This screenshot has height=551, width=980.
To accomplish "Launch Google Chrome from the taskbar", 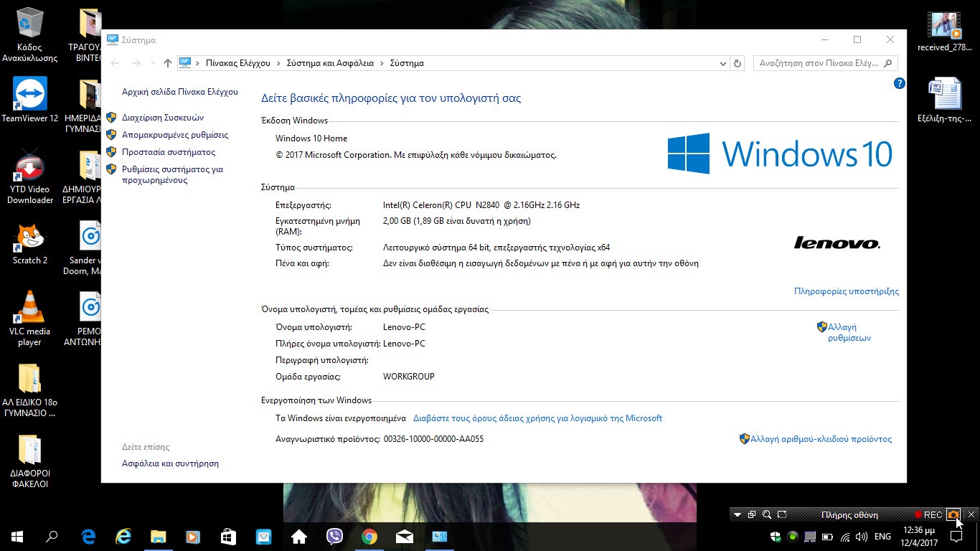I will [x=369, y=536].
